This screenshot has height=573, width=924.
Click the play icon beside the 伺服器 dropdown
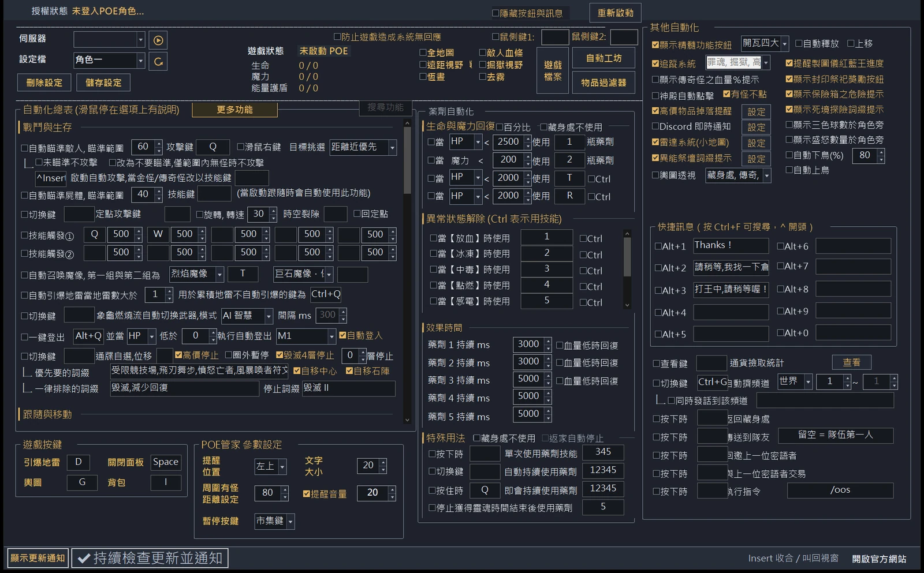pos(158,40)
